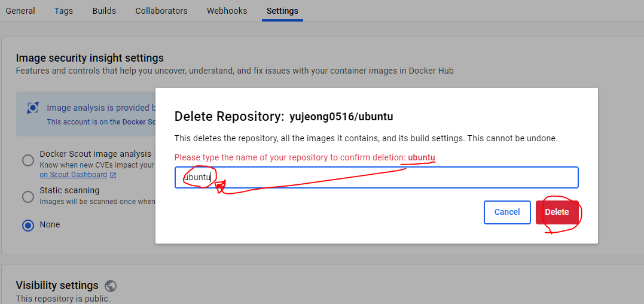Open the Webhooks tab
The width and height of the screenshot is (644, 304).
(227, 11)
